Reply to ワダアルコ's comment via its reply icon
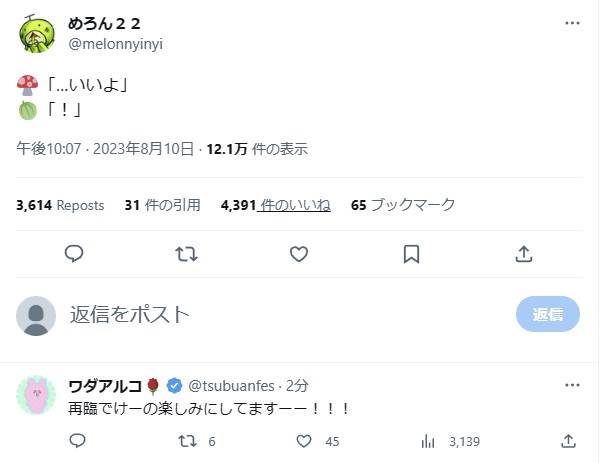 (78, 441)
